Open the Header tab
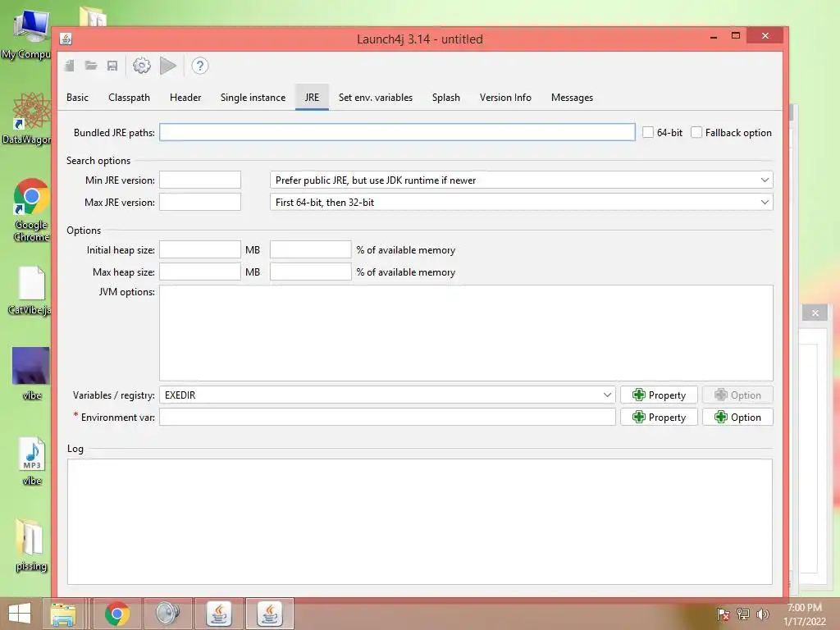This screenshot has width=840, height=630. (x=185, y=98)
